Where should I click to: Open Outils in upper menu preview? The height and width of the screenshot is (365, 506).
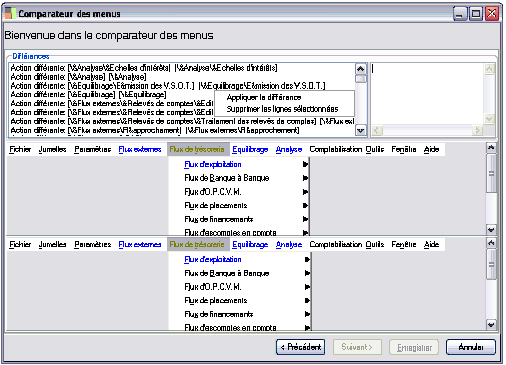tap(375, 149)
